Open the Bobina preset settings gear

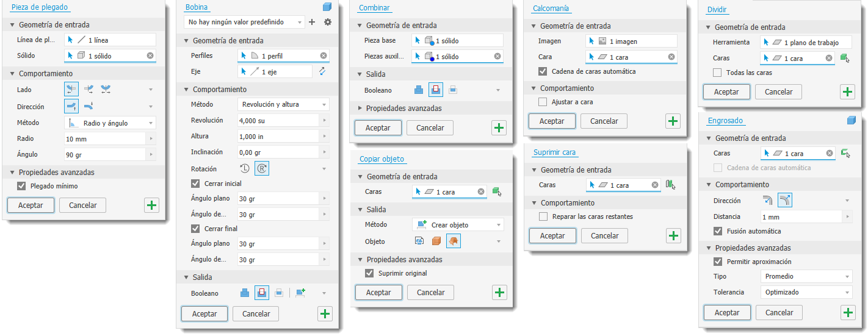328,22
